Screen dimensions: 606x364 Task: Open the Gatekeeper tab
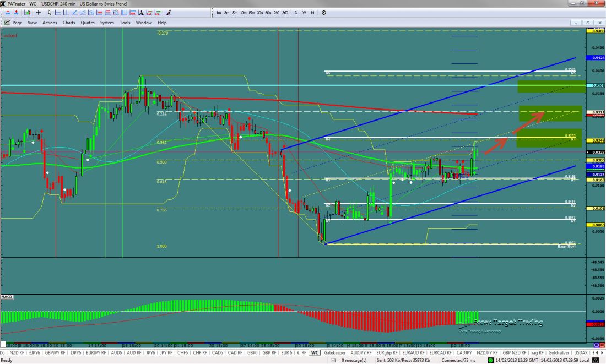(336, 352)
